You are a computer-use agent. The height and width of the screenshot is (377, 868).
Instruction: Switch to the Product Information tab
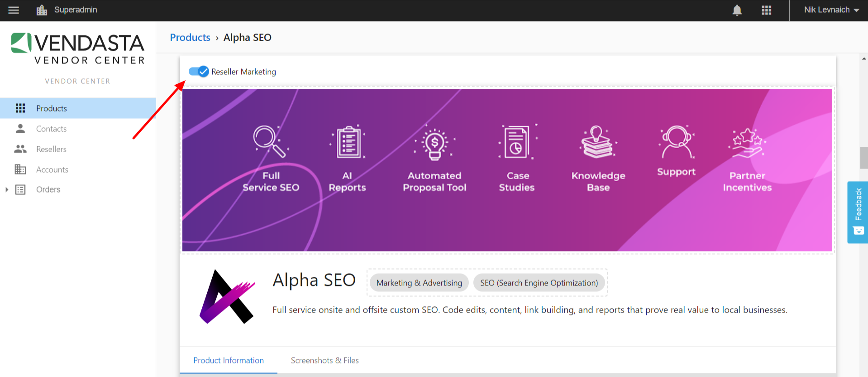[229, 360]
